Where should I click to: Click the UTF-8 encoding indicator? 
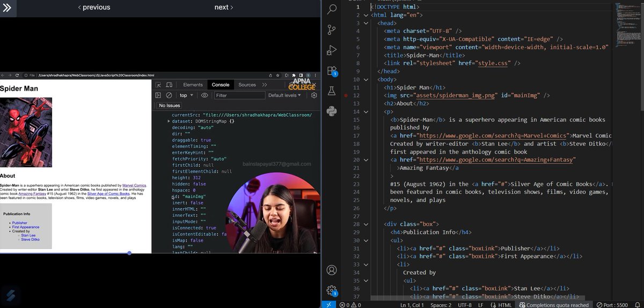point(464,305)
